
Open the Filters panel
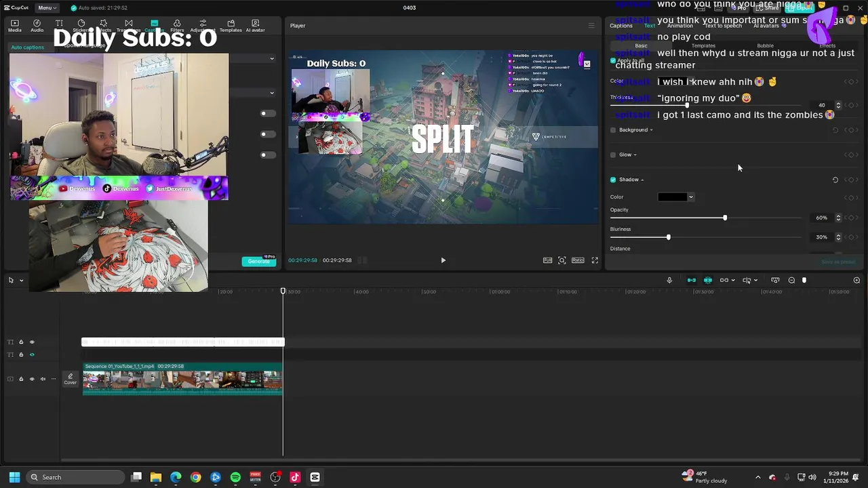pyautogui.click(x=177, y=26)
